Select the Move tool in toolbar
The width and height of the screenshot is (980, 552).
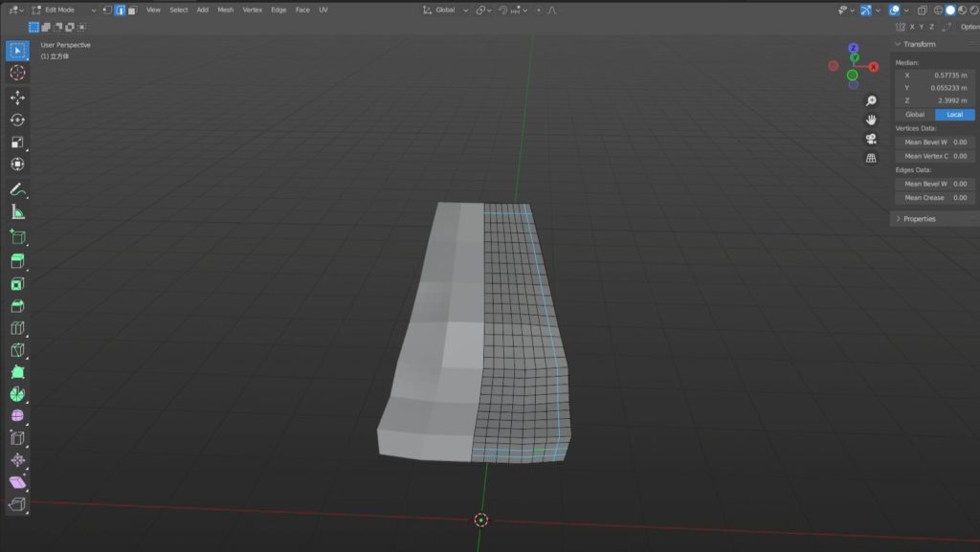(17, 98)
